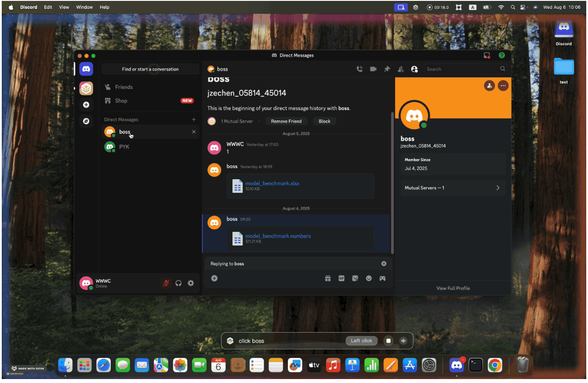
Task: Click the message Search field
Action: pyautogui.click(x=461, y=69)
